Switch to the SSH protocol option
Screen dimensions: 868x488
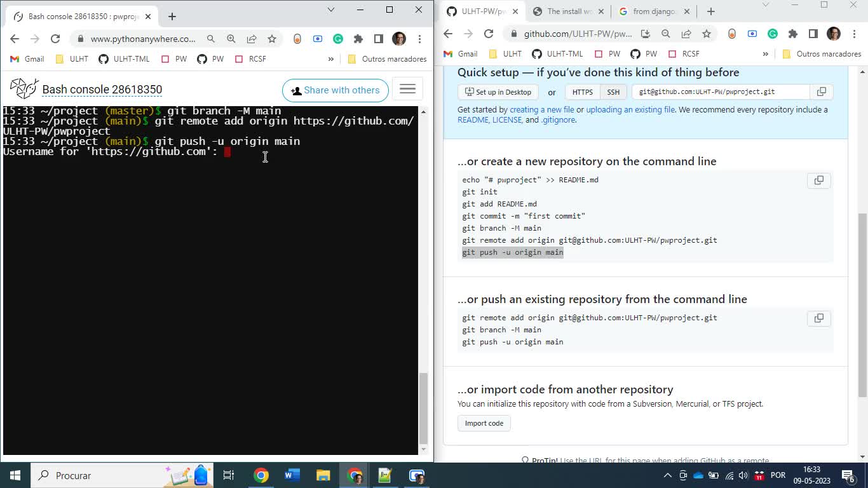613,91
